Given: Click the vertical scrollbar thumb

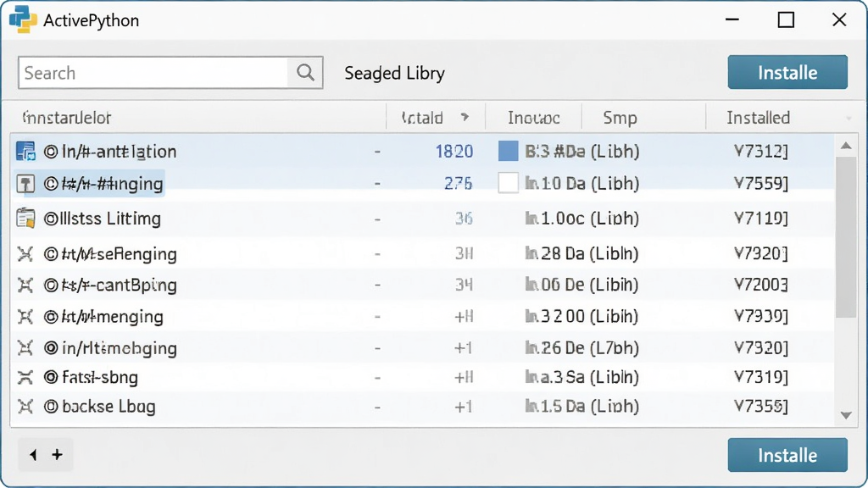Looking at the screenshot, I should (846, 237).
